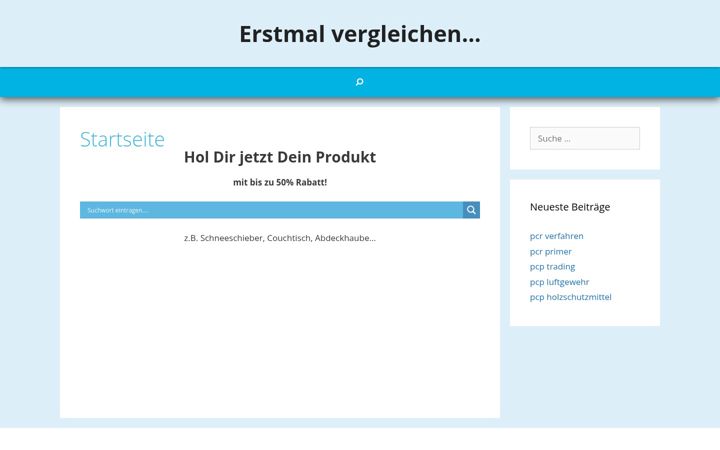Click the 'Hol Dir jetzt Dein Produkt' heading

pyautogui.click(x=280, y=157)
